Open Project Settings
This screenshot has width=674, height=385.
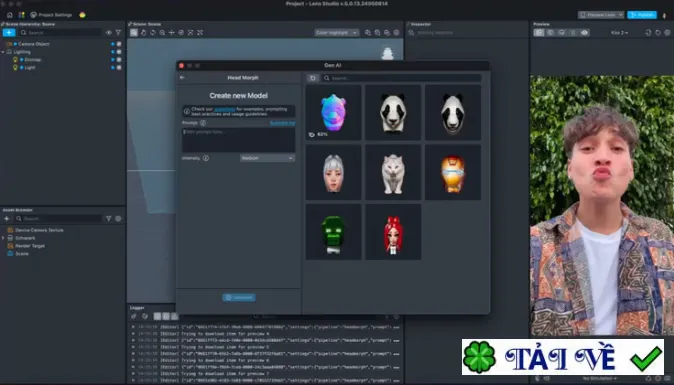tap(51, 15)
